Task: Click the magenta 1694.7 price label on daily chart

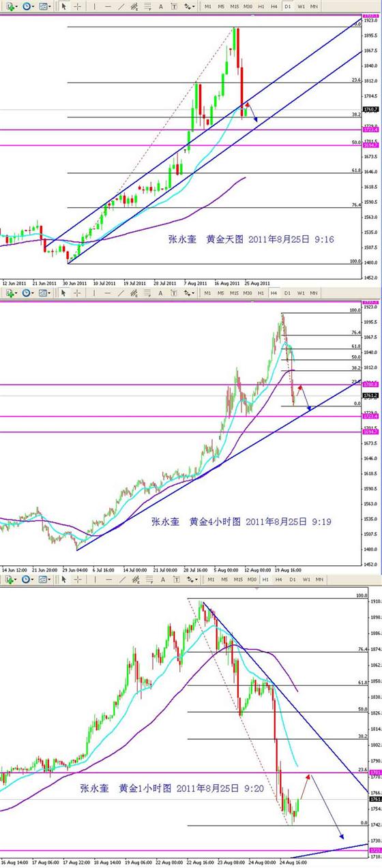Action: [371, 145]
